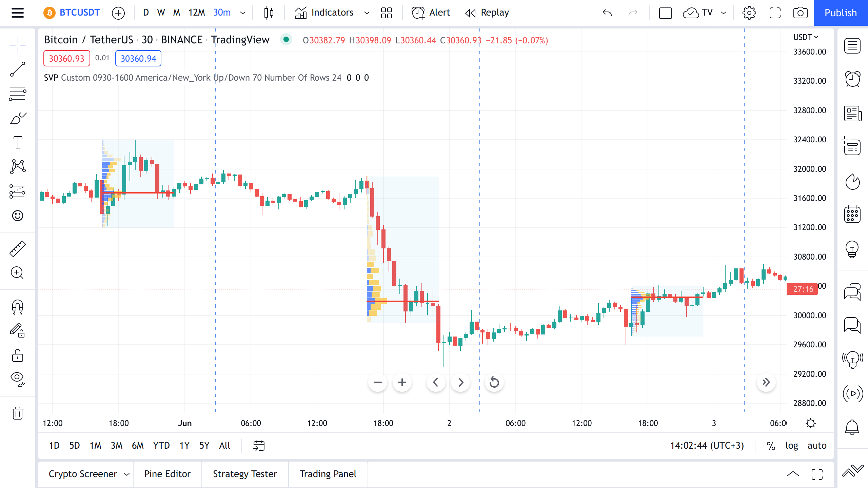Remove drawings with the trash icon
868x488 pixels.
click(17, 413)
